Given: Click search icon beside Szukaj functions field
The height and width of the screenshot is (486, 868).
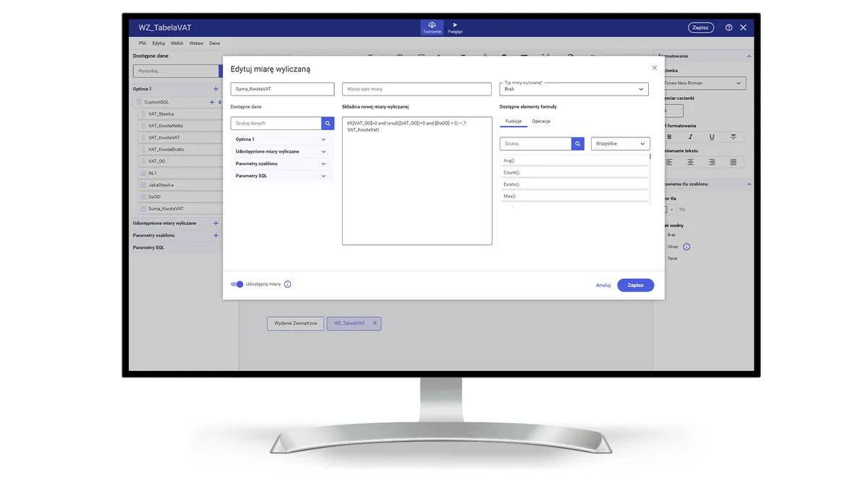Looking at the screenshot, I should 577,144.
